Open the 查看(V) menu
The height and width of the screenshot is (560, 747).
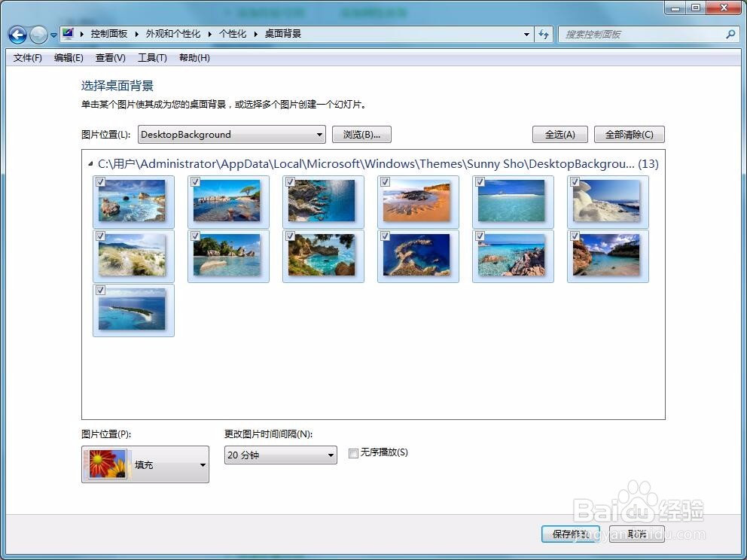(111, 58)
